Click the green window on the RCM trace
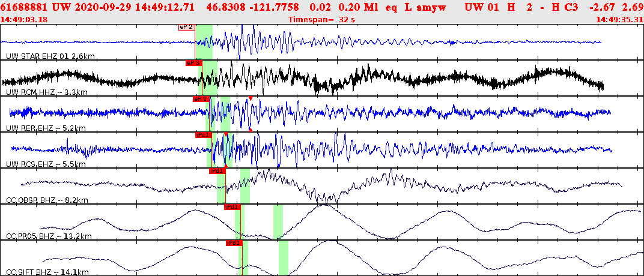Screen dimensions: 644x276 coord(208,78)
